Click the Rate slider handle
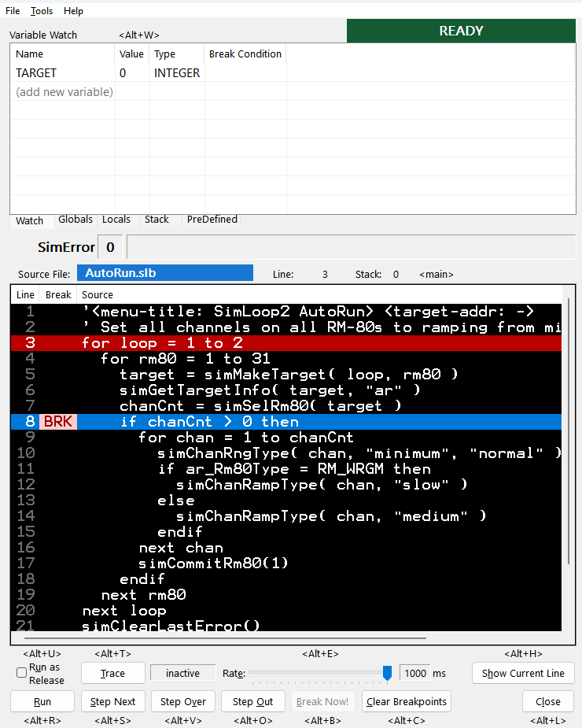This screenshot has width=582, height=728. 387,673
